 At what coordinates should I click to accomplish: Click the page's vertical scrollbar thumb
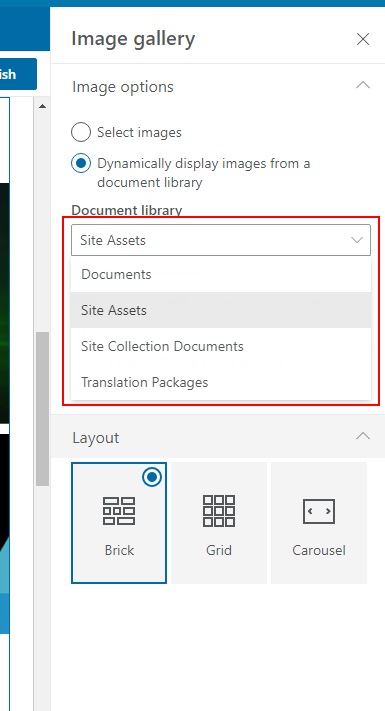point(42,409)
